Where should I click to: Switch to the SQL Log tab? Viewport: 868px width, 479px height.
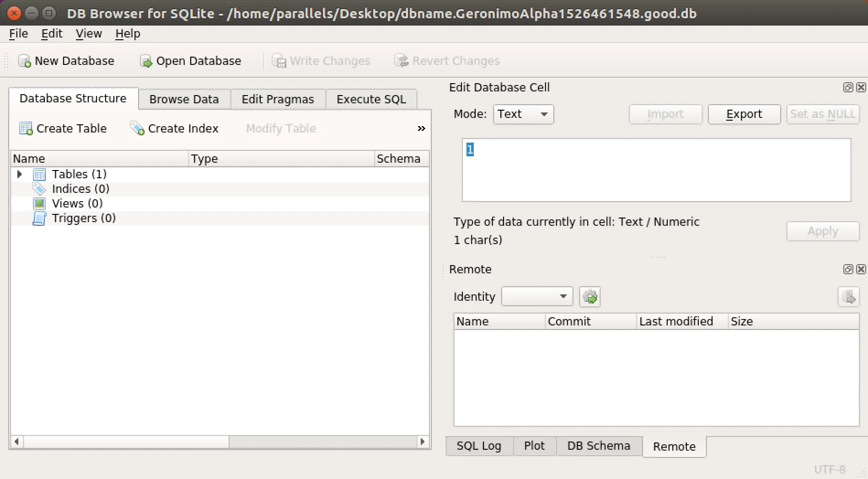tap(479, 446)
